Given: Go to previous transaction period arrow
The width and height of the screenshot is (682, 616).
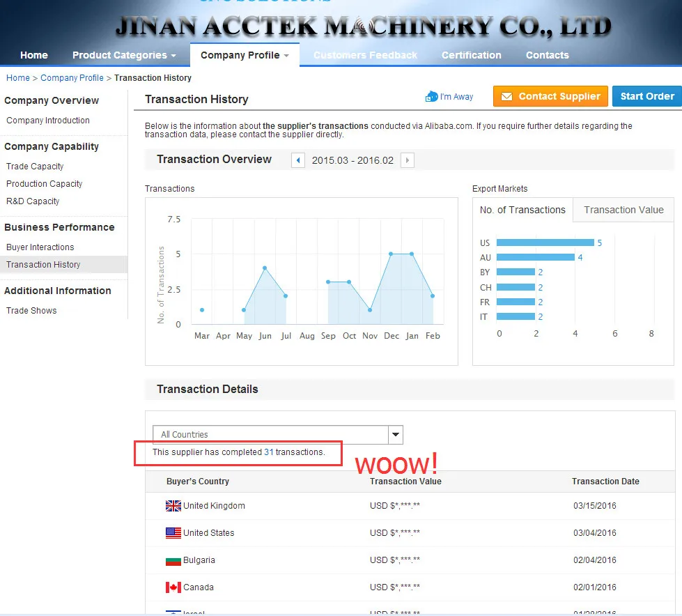Looking at the screenshot, I should coord(298,160).
